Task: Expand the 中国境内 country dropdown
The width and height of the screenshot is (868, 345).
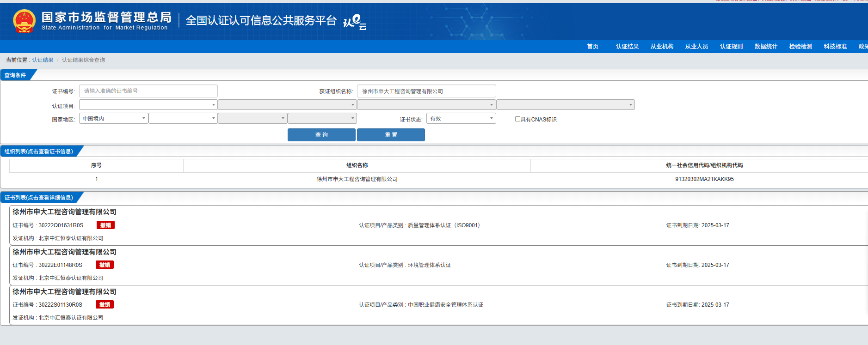Action: click(114, 119)
